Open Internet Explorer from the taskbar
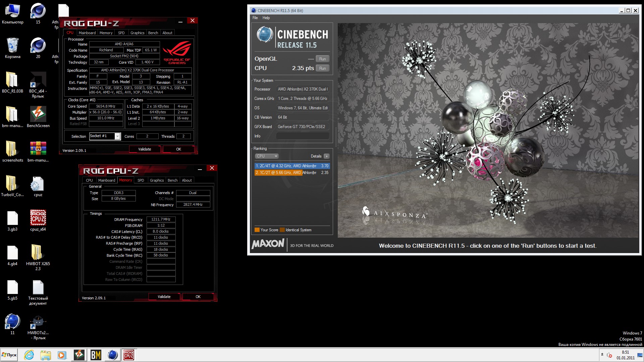644x362 pixels. coord(29,355)
